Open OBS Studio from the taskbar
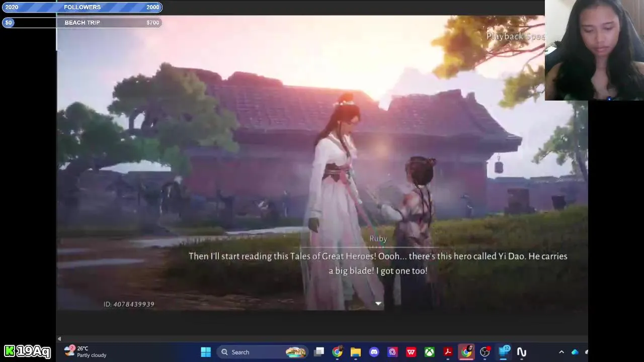The height and width of the screenshot is (362, 644). point(485,352)
